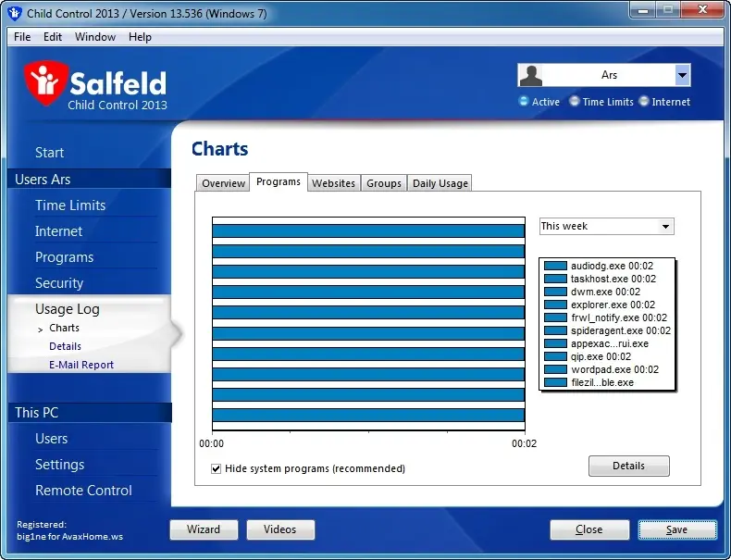Switch to the Daily Usage tab
The width and height of the screenshot is (731, 560).
(440, 183)
